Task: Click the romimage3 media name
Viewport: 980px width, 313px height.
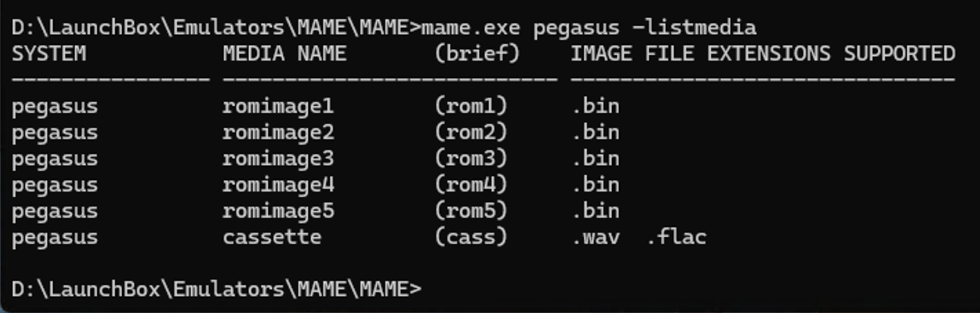Action: (x=278, y=159)
